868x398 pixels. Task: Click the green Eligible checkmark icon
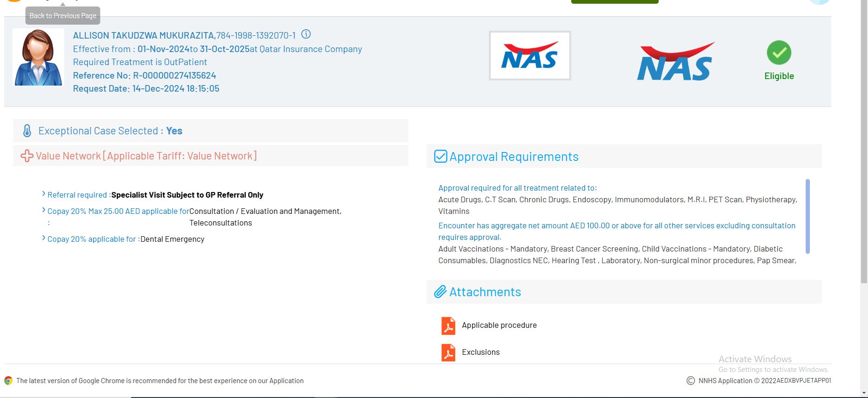pos(779,53)
